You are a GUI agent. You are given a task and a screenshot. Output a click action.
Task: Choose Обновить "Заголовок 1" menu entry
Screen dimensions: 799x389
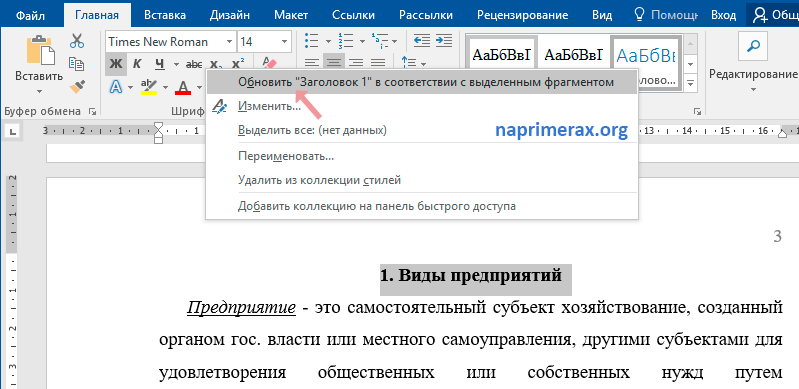click(x=422, y=82)
